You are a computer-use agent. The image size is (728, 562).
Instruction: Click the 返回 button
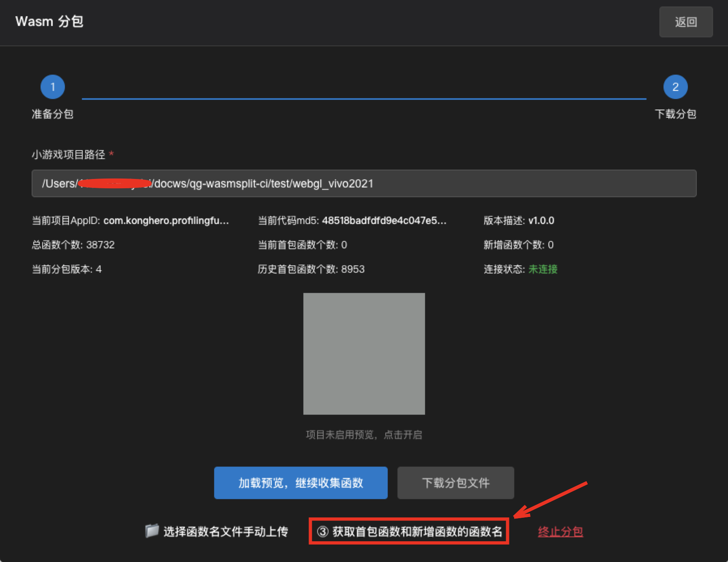[x=685, y=22]
